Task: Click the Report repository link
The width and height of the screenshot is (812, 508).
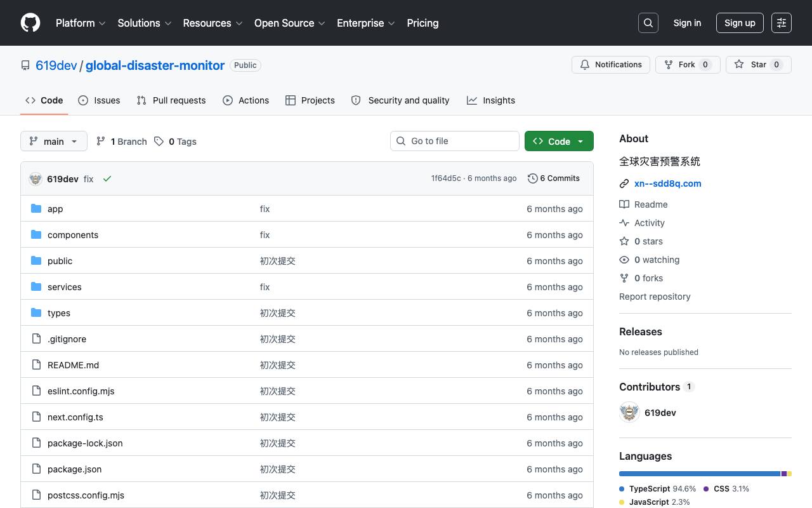Action: [655, 297]
